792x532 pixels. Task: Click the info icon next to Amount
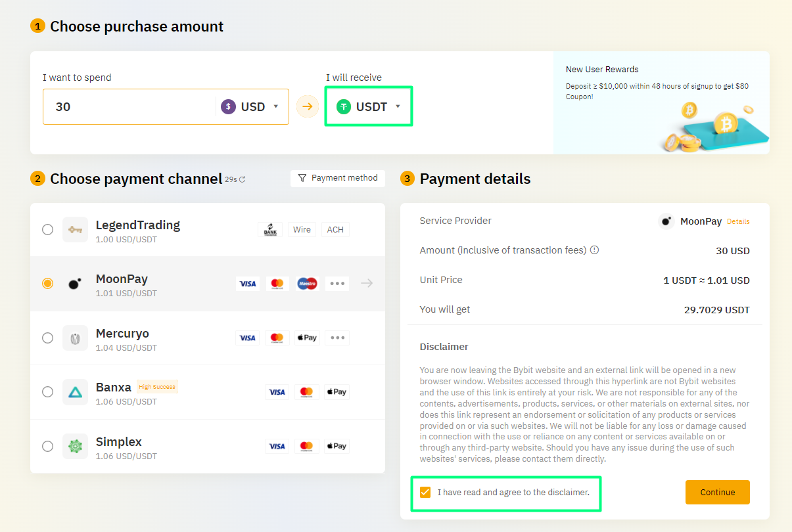(594, 250)
